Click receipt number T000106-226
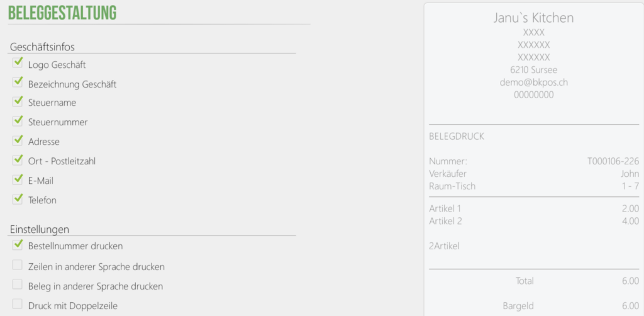Viewport: 644px width, 316px height. [x=613, y=161]
